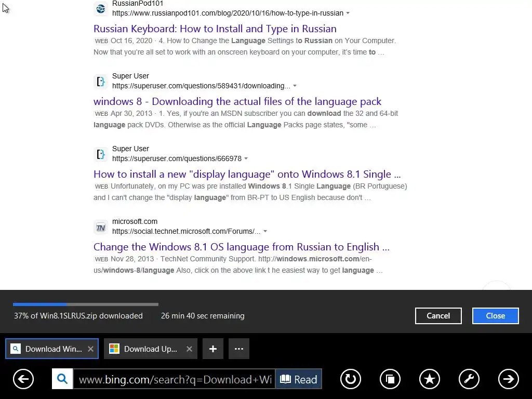
Task: Click the Microsoft logo favicon on second tab
Action: pyautogui.click(x=114, y=349)
